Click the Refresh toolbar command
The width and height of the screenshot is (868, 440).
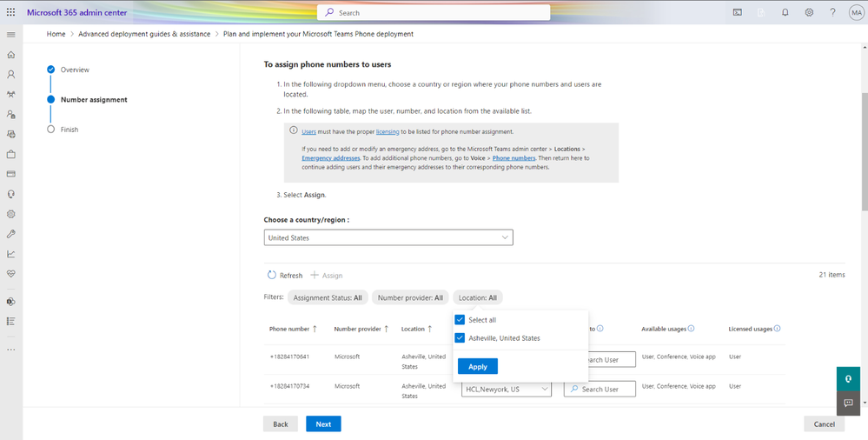tap(285, 276)
